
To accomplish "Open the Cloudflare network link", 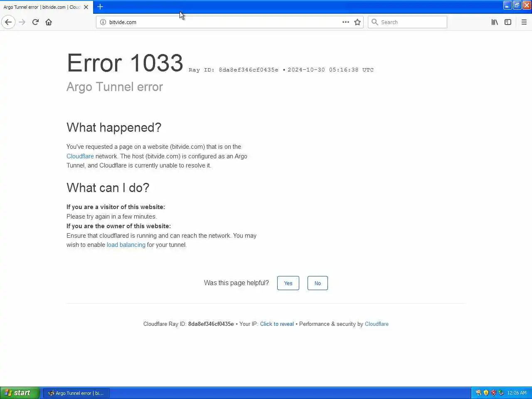I will point(80,156).
